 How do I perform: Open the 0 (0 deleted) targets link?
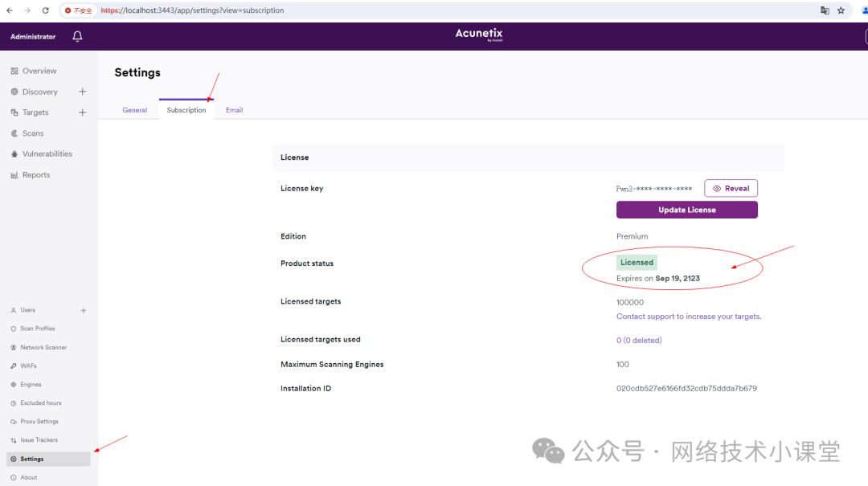coord(639,341)
